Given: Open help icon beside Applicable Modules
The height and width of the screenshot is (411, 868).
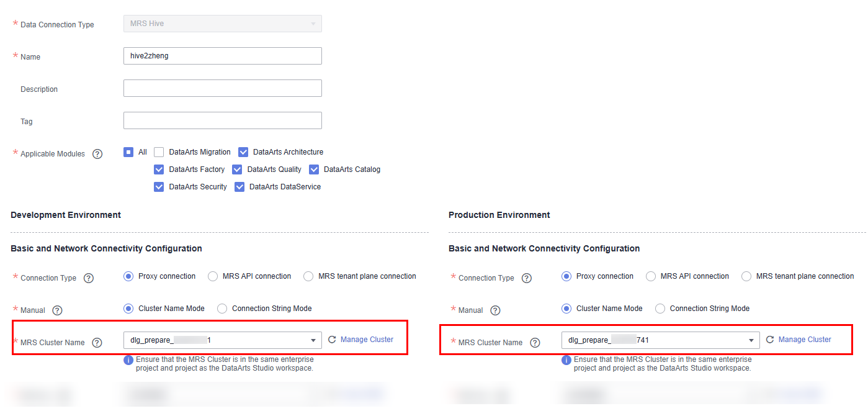Looking at the screenshot, I should point(97,154).
